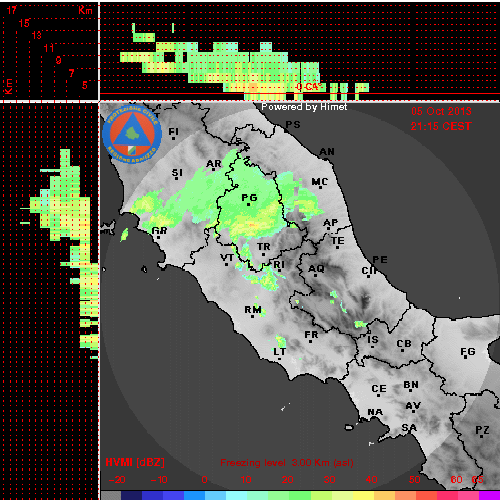Select the FR city label
500x500 pixels.
[x=311, y=334]
